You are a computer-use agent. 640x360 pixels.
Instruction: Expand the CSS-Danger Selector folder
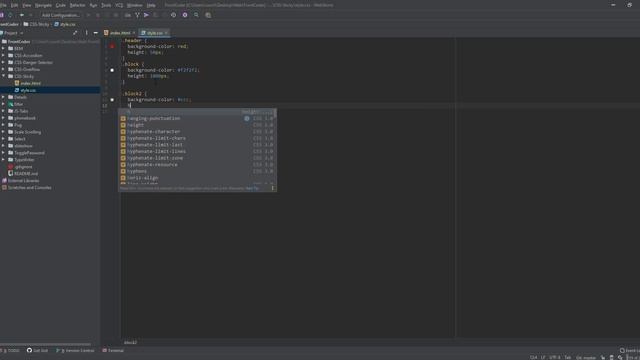coord(3,62)
